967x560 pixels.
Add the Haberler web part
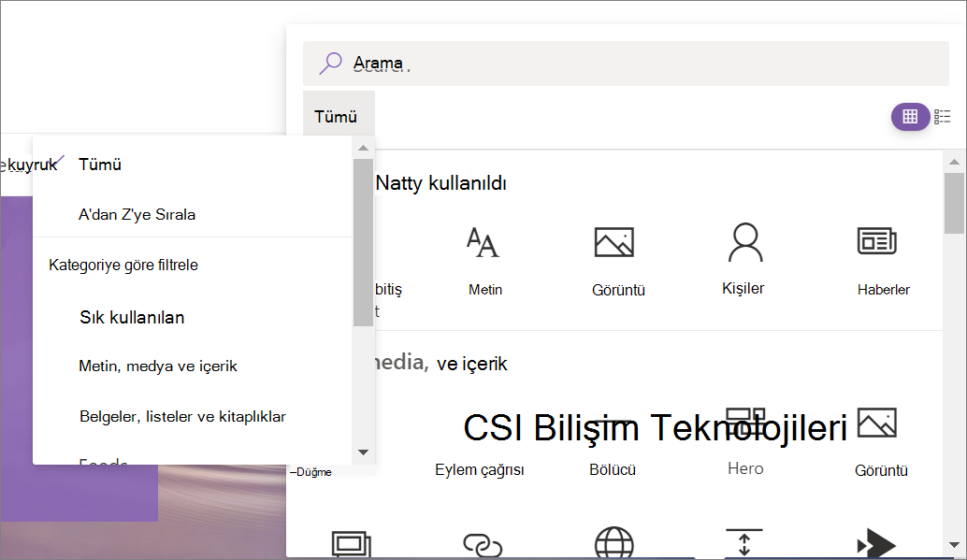[882, 262]
